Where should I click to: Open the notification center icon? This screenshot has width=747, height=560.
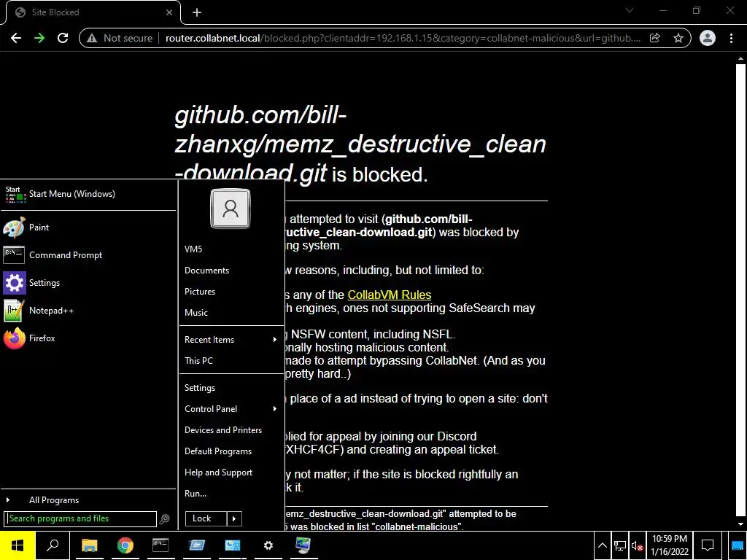[708, 545]
